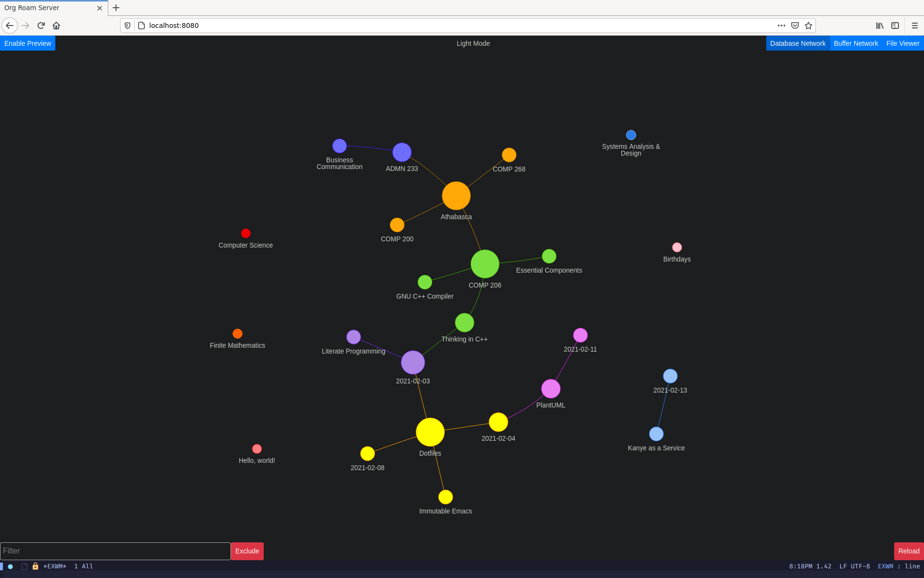The width and height of the screenshot is (924, 578).
Task: Toggle the page shield security icon
Action: coord(128,26)
